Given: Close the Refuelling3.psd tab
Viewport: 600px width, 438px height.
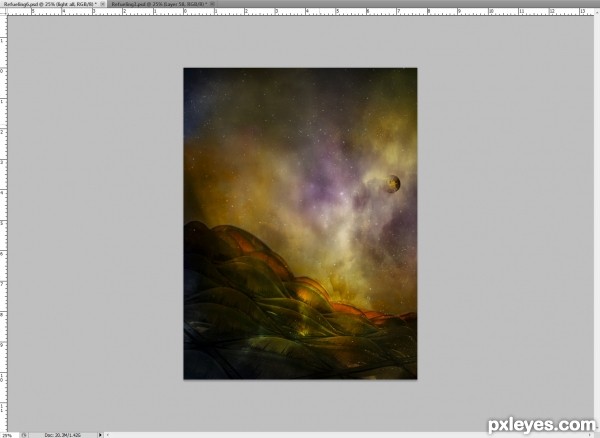Looking at the screenshot, I should pyautogui.click(x=212, y=3).
